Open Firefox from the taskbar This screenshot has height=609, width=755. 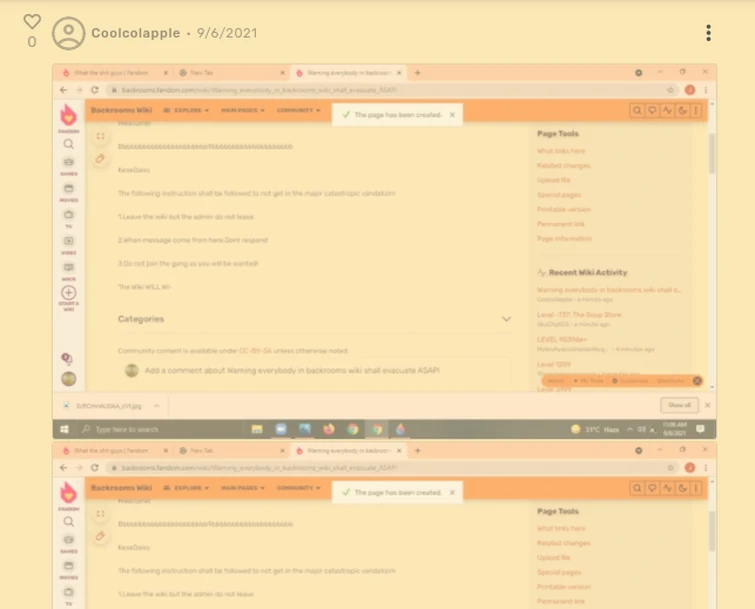[329, 429]
